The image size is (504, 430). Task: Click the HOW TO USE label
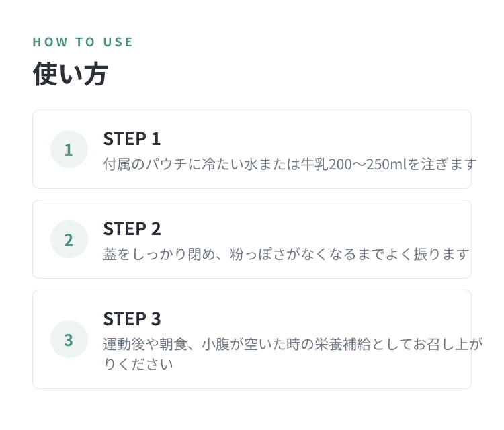point(83,42)
